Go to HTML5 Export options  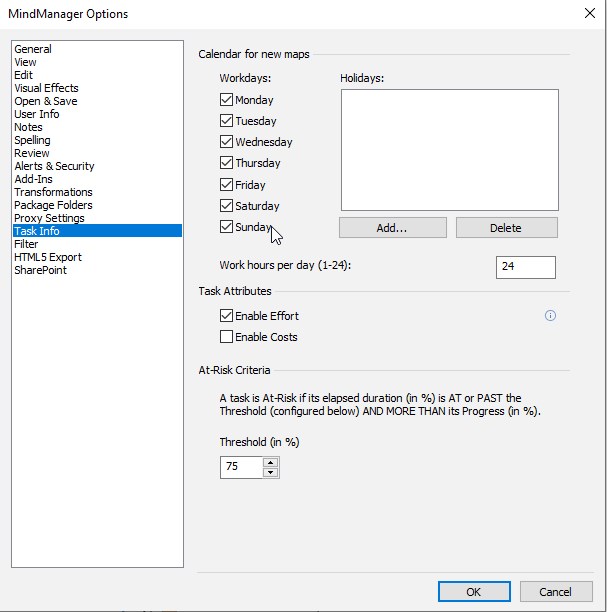coord(48,257)
